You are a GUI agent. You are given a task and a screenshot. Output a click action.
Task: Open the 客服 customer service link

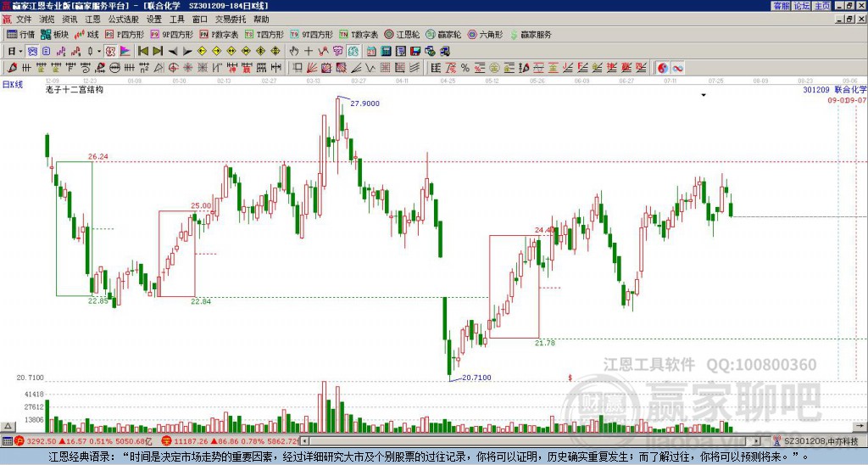coord(781,6)
